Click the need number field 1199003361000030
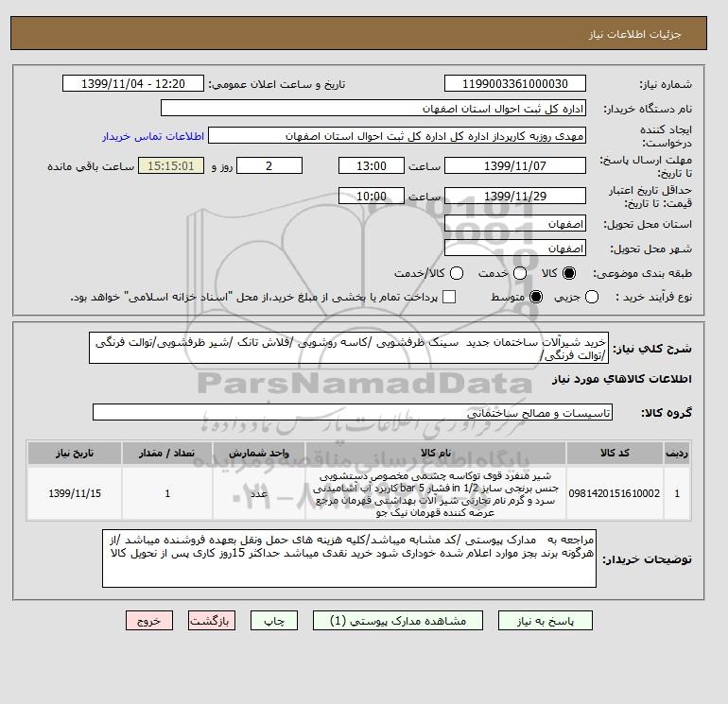728x704 pixels. (515, 83)
